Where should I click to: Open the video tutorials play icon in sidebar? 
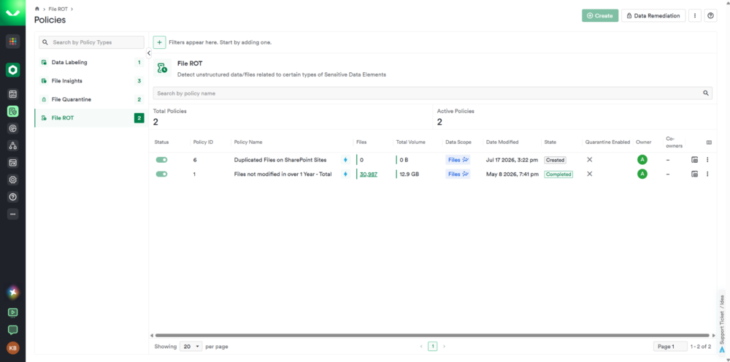click(x=13, y=312)
